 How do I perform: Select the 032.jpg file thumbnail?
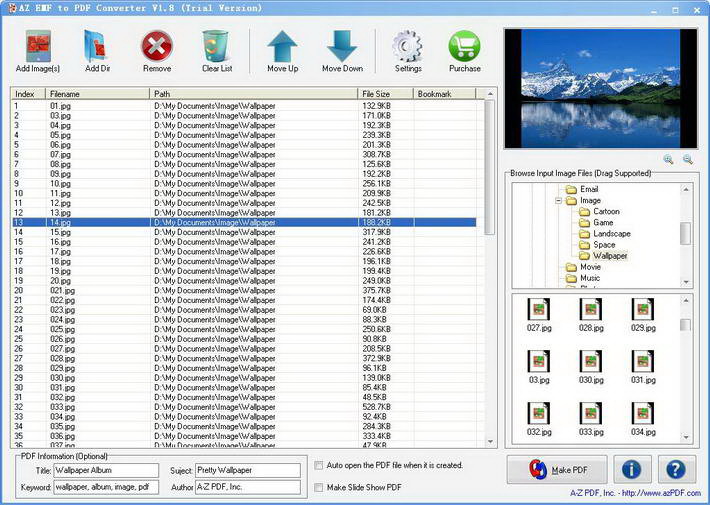[539, 419]
